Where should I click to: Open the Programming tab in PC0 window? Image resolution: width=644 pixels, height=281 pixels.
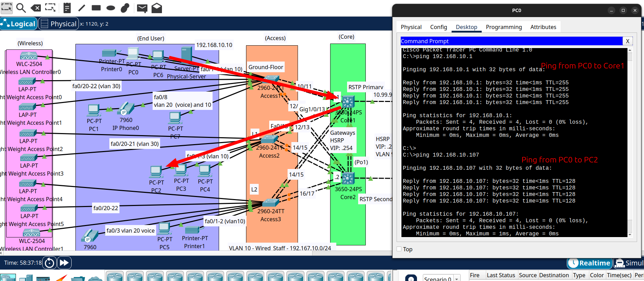pyautogui.click(x=504, y=27)
